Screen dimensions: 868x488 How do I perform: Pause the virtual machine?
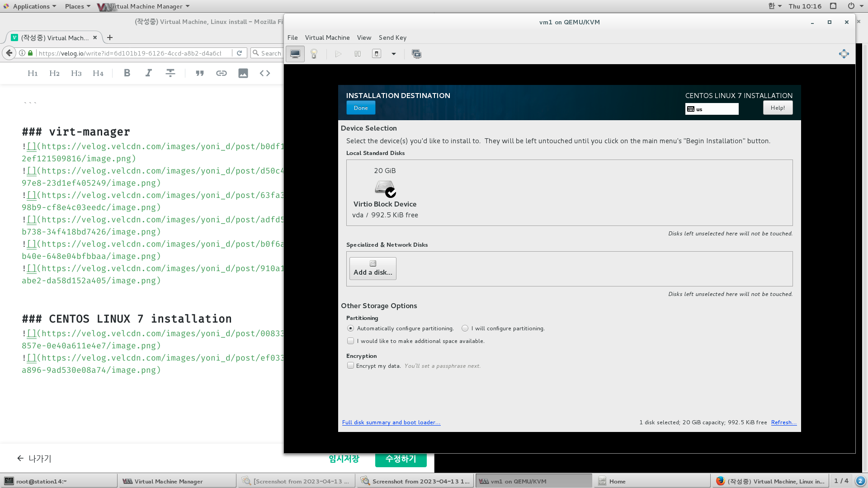click(358, 54)
